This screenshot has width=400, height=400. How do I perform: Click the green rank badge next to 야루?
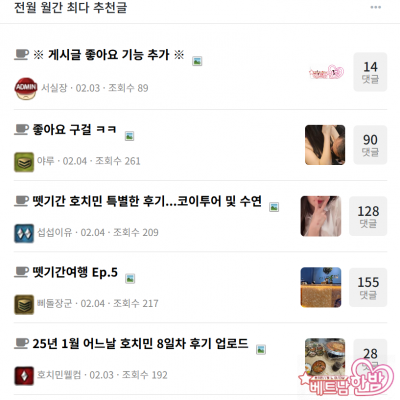(x=24, y=162)
